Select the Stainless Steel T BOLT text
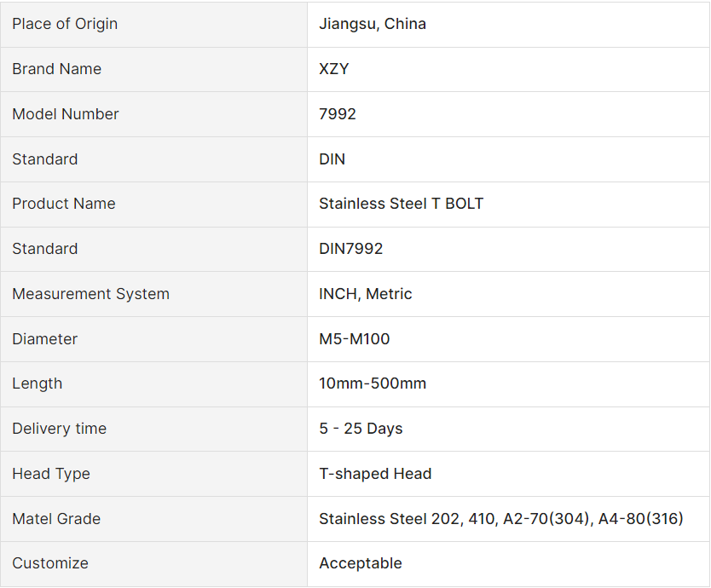 click(401, 204)
